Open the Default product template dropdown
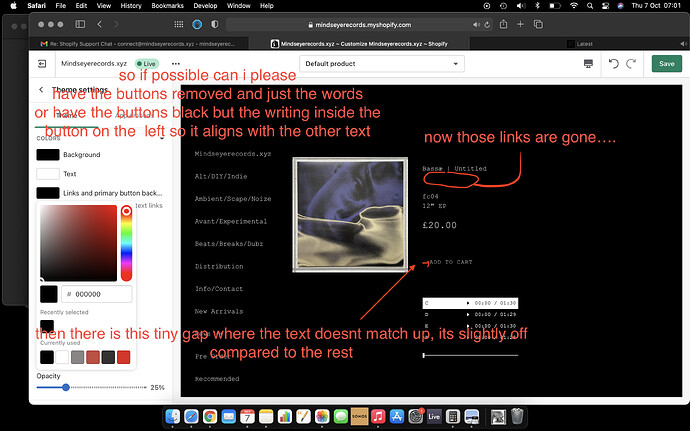Image resolution: width=690 pixels, height=431 pixels. (x=382, y=64)
